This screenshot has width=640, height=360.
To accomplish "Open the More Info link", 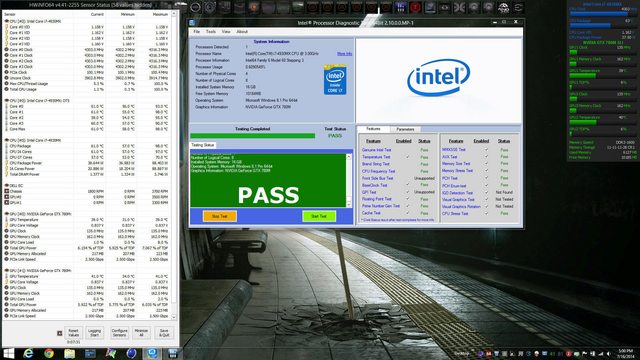I will (344, 53).
